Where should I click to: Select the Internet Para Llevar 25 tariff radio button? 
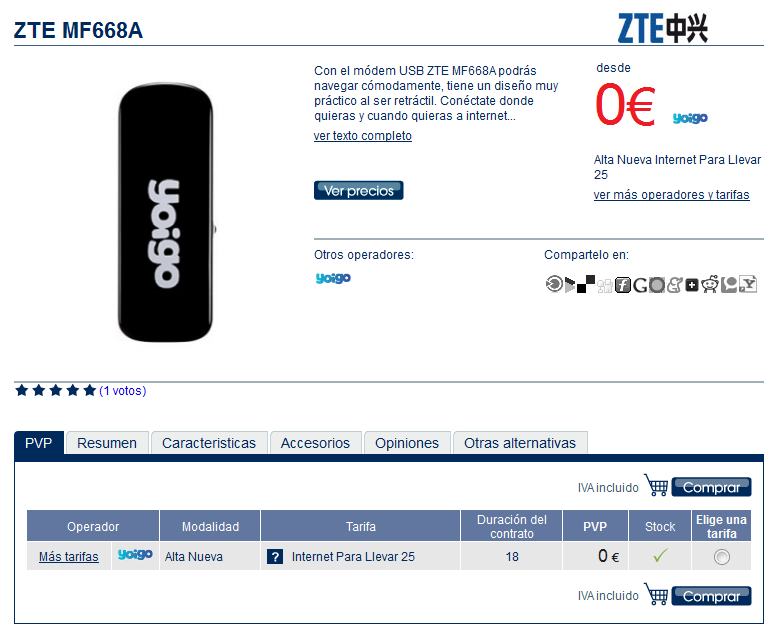(x=721, y=557)
